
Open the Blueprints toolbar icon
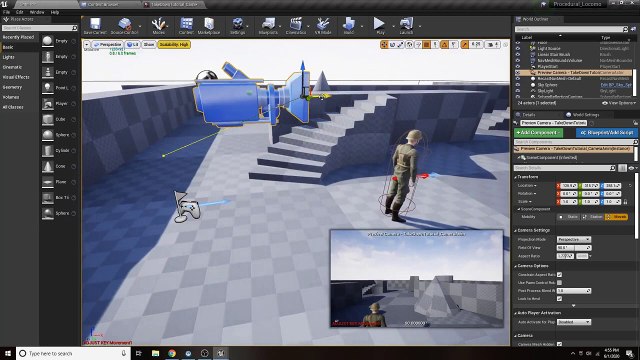[268, 26]
